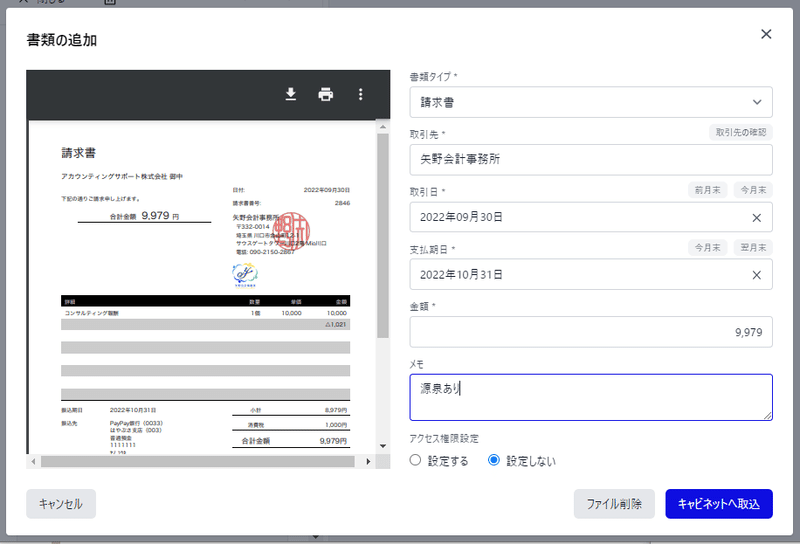This screenshot has width=800, height=544.
Task: Select 設定する access permission radio
Action: pyautogui.click(x=415, y=460)
